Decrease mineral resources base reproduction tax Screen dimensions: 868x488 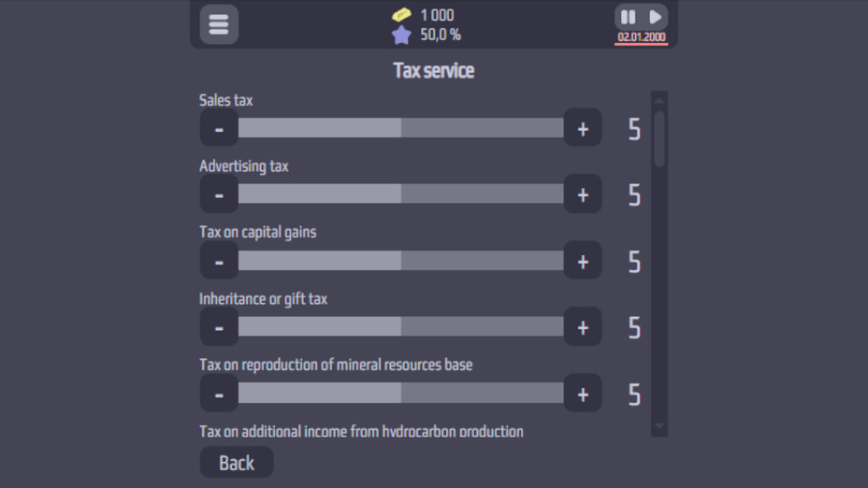click(219, 394)
